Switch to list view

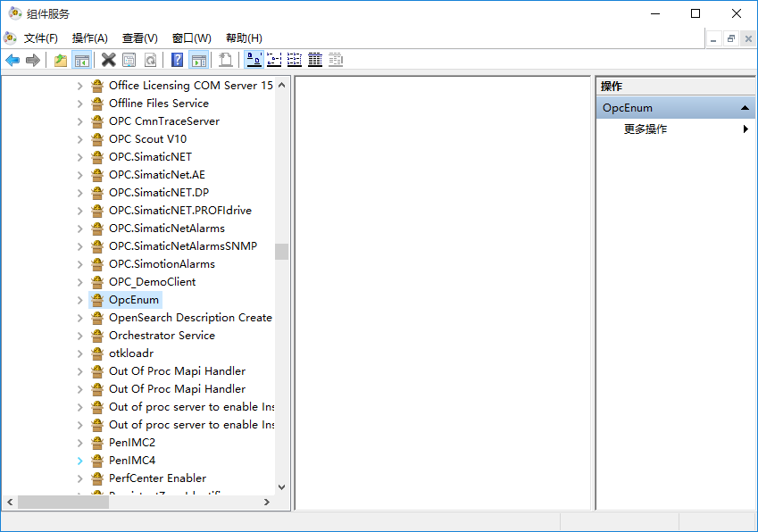click(x=295, y=61)
